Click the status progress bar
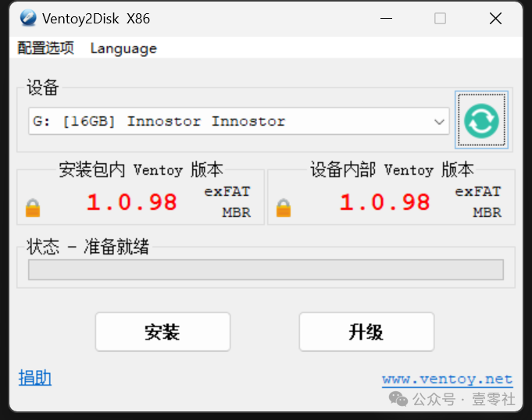The image size is (532, 420). tap(266, 270)
